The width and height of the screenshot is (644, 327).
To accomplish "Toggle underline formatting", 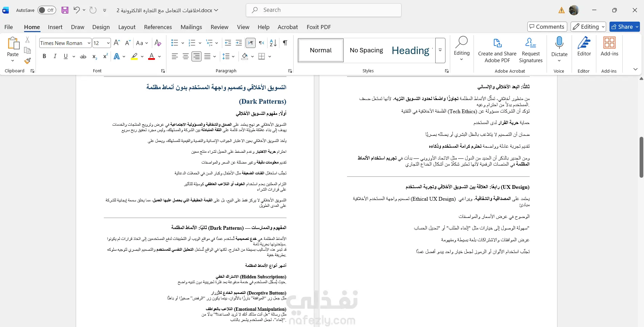I will tap(66, 56).
